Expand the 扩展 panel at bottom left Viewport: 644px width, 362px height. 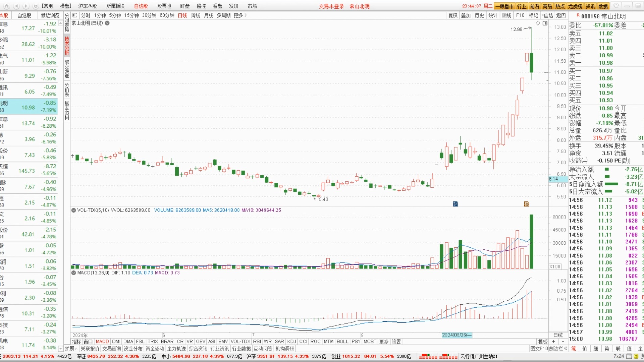click(71, 349)
